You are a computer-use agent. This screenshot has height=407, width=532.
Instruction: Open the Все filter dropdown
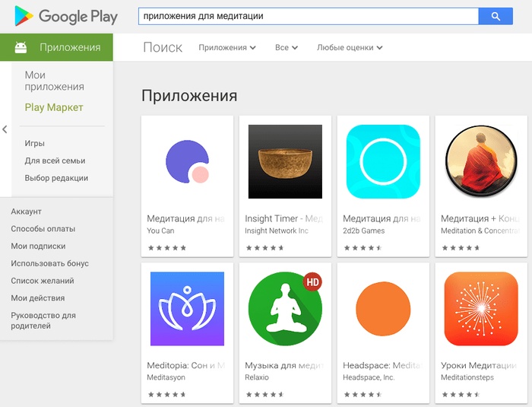click(287, 48)
